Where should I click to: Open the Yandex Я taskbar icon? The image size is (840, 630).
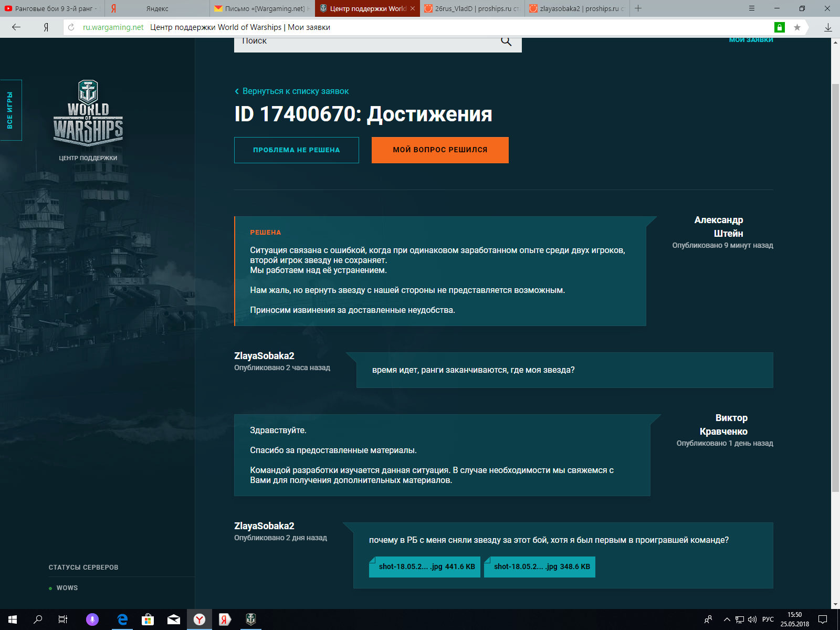coord(225,619)
